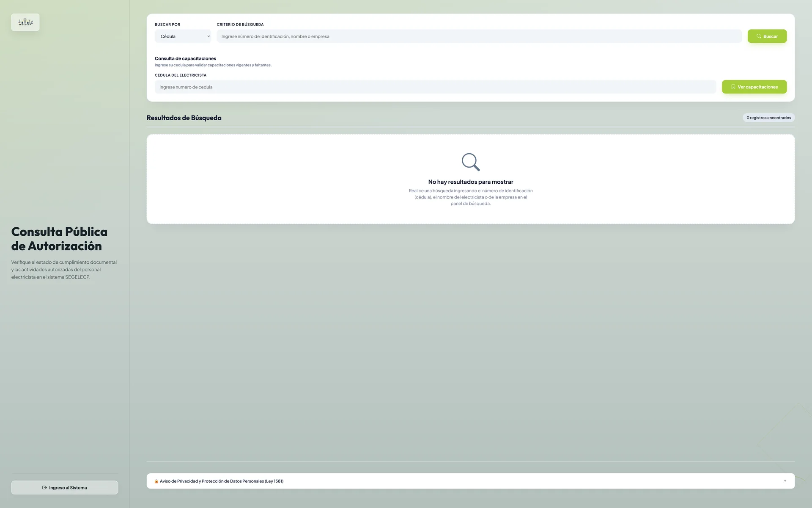812x508 pixels.
Task: Click the No hay resultados para mostrar text
Action: point(471,182)
